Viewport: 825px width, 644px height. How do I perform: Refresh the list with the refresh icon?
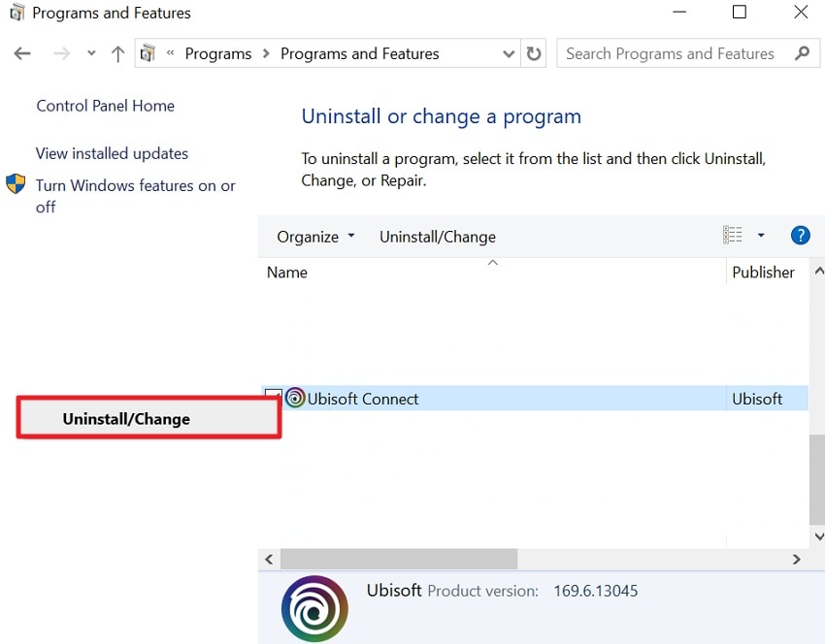[x=534, y=53]
